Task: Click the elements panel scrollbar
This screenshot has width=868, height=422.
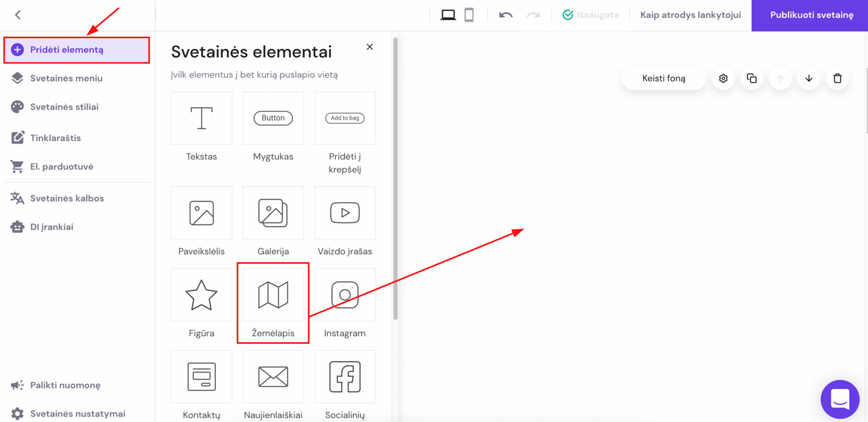Action: pos(395,178)
